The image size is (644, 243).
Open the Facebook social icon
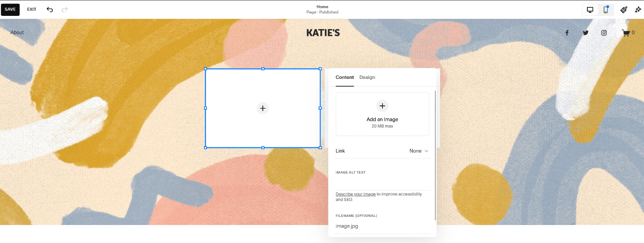tap(567, 33)
